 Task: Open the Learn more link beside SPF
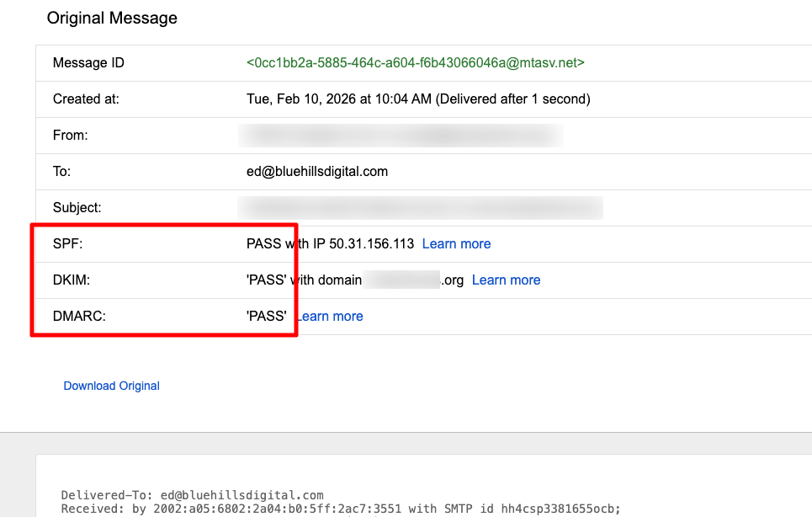click(456, 243)
